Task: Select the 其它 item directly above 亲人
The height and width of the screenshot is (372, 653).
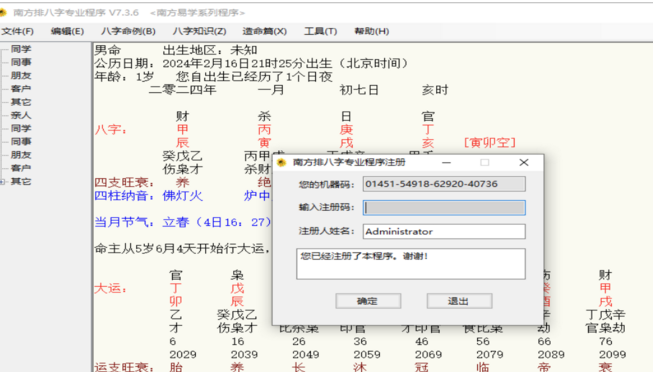Action: (21, 102)
